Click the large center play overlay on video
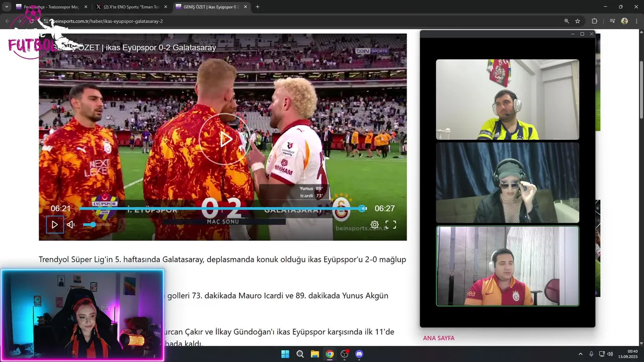The height and width of the screenshot is (362, 644). pos(224,139)
